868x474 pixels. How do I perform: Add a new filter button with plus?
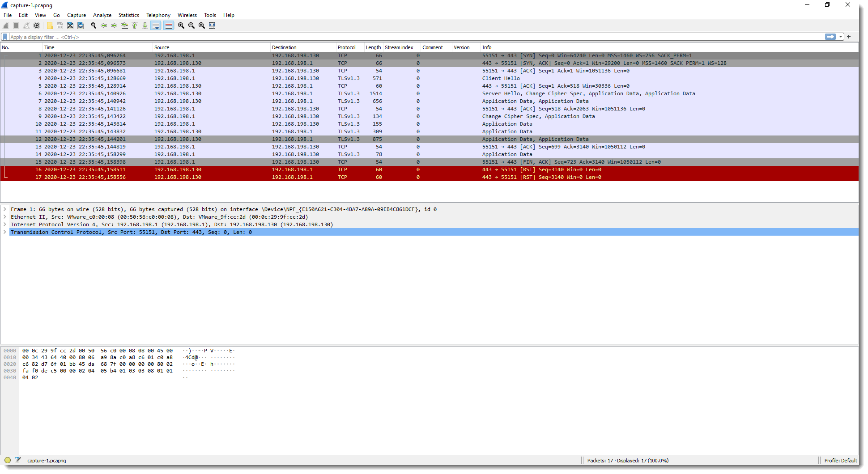848,37
